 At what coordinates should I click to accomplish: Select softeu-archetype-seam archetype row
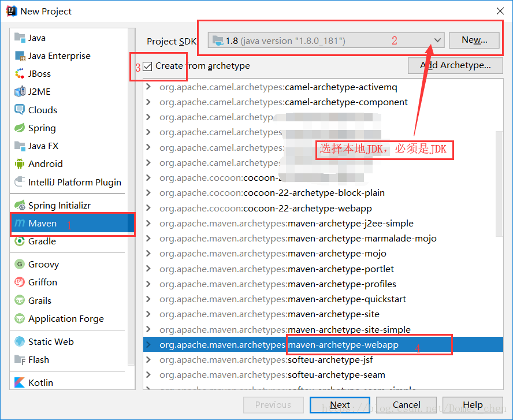323,375
